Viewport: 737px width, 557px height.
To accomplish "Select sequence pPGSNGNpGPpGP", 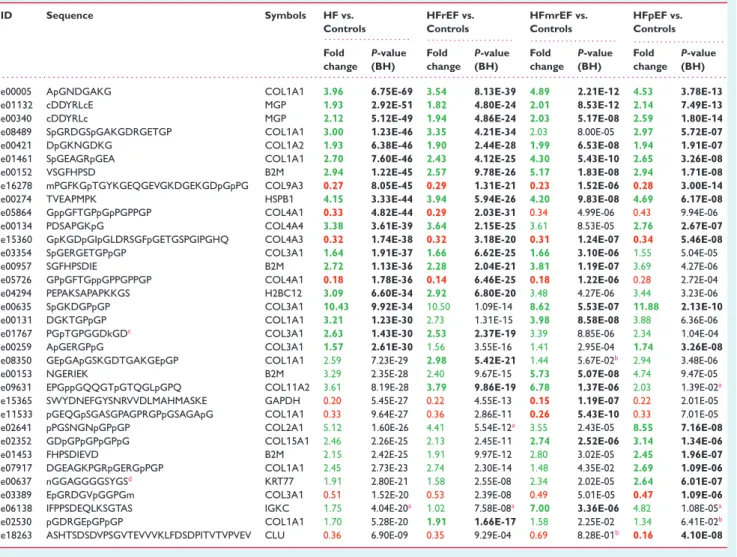I will (88, 428).
